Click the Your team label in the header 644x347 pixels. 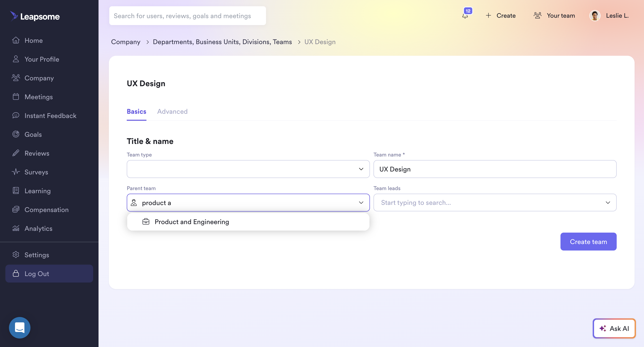(x=561, y=15)
